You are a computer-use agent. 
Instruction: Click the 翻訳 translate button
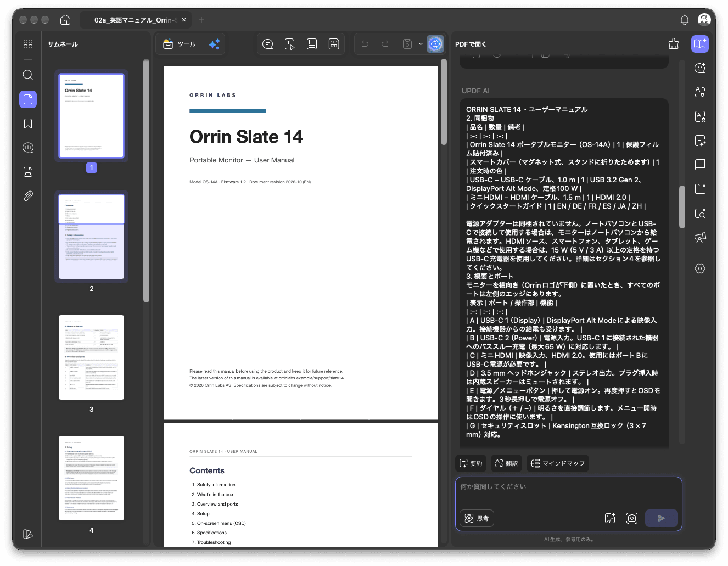pyautogui.click(x=507, y=463)
